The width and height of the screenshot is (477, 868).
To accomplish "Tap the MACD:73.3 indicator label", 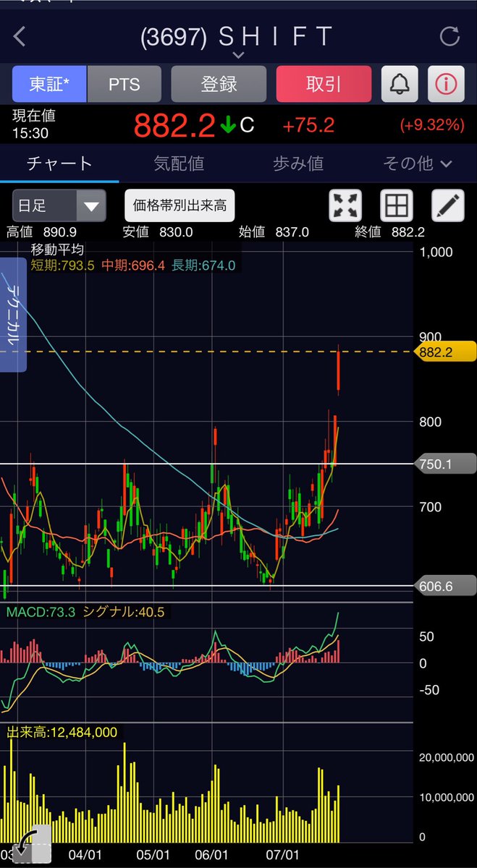I will [x=41, y=613].
